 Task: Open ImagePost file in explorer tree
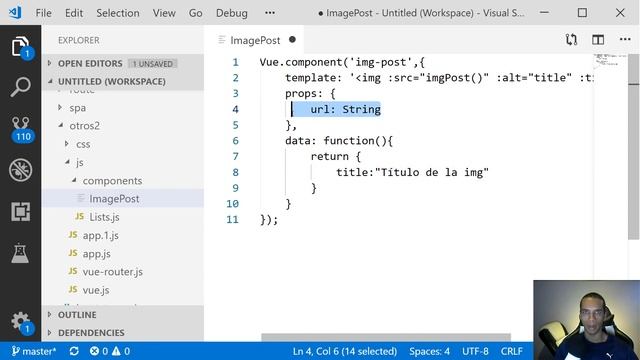point(122,199)
